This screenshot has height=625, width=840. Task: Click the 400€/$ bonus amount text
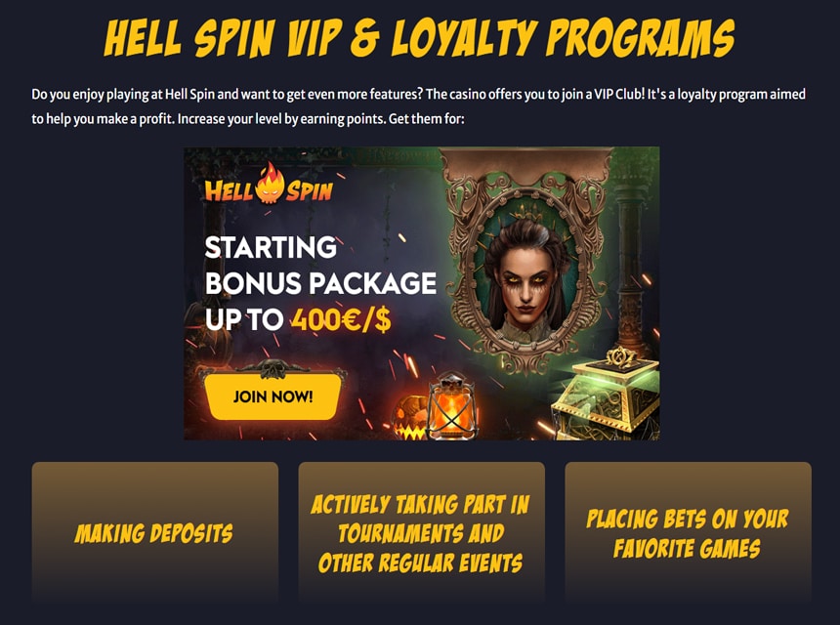[x=341, y=320]
